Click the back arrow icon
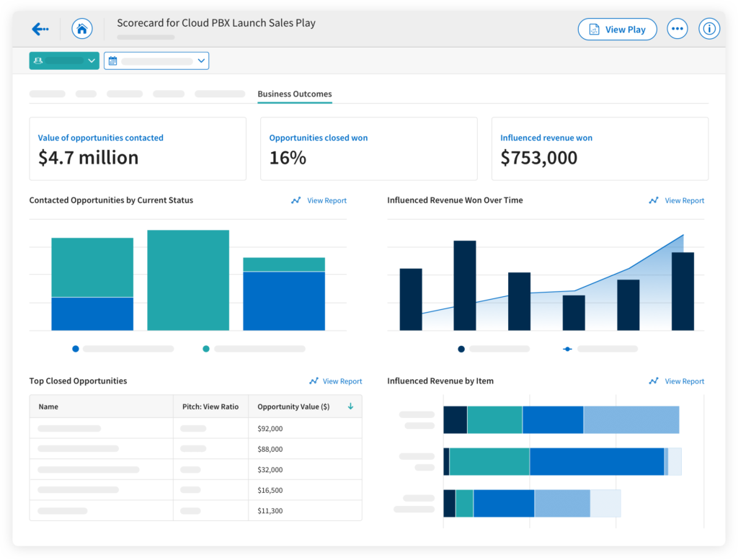Viewport: 738px width, 560px height. click(x=40, y=30)
